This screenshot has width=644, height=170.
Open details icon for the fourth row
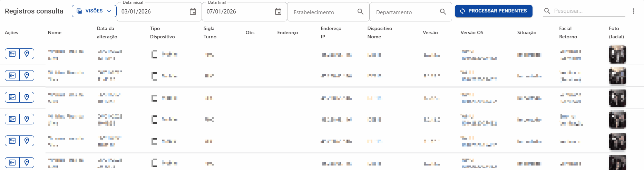point(12,119)
